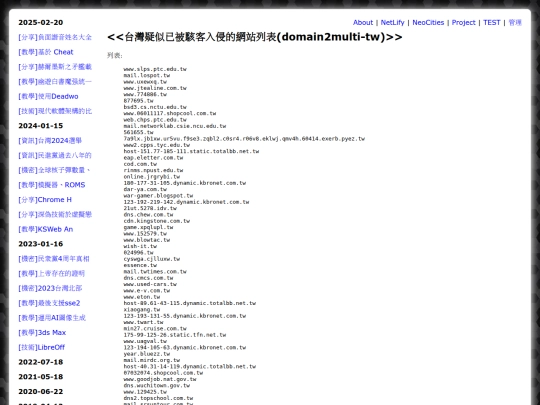Image resolution: width=540 pixels, height=405 pixels.
Task: Open the [分享]Chrome H article link
Action: pos(45,200)
